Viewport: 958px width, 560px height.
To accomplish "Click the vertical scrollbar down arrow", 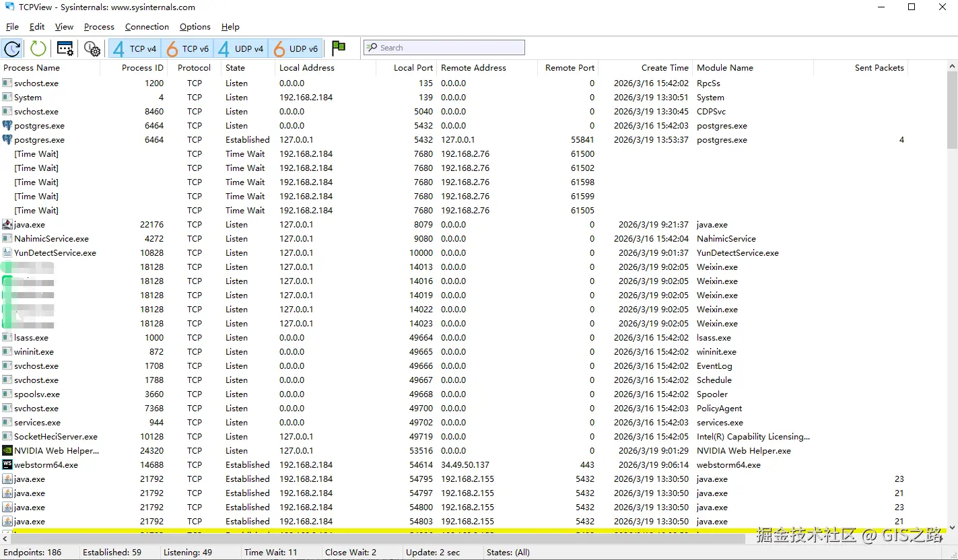I will [x=952, y=528].
